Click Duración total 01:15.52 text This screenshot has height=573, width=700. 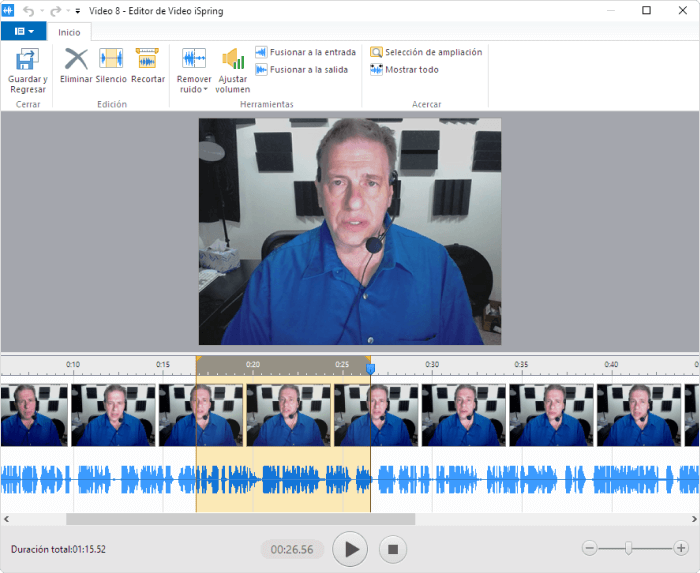tap(58, 549)
